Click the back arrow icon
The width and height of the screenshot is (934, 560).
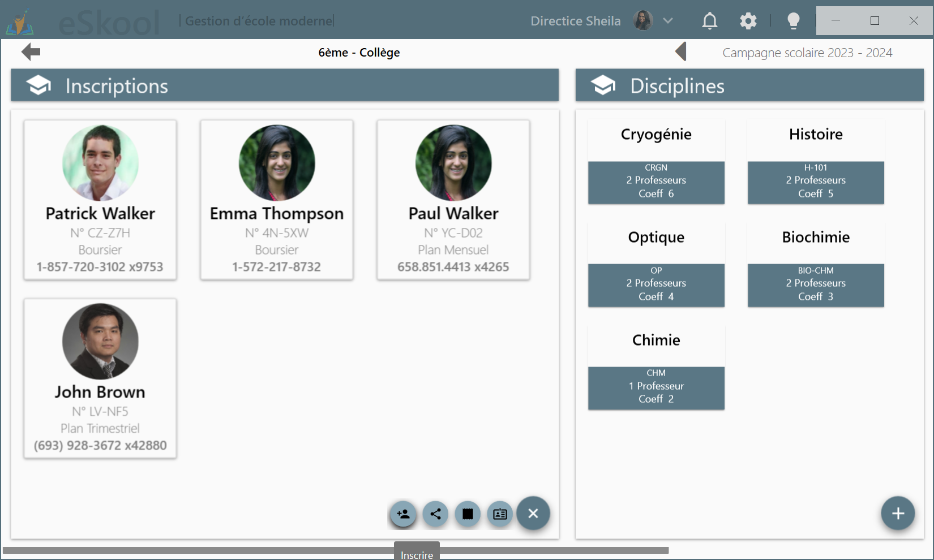click(31, 52)
